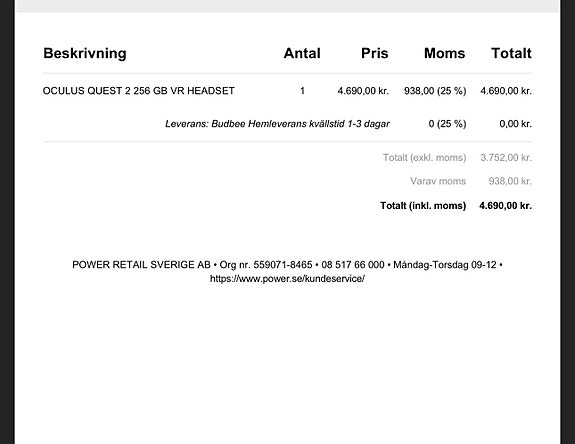Click the phone number 08 517 66 000
The height and width of the screenshot is (444, 575).
[353, 265]
